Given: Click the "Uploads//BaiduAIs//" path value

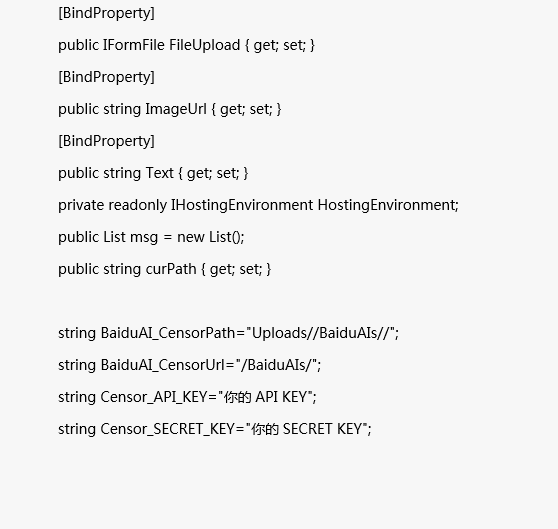Looking at the screenshot, I should coord(321,333).
